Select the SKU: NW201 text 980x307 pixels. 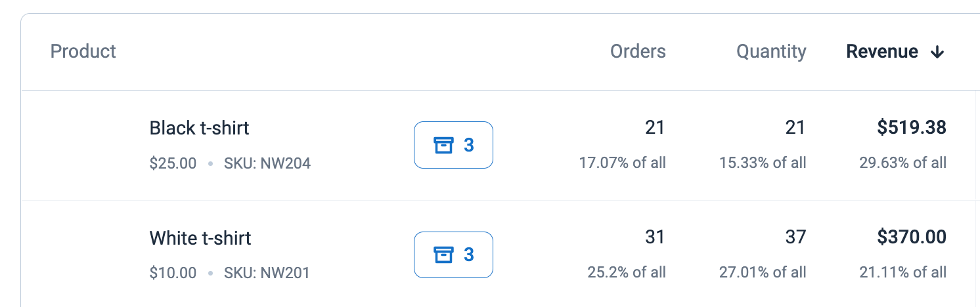tap(267, 273)
